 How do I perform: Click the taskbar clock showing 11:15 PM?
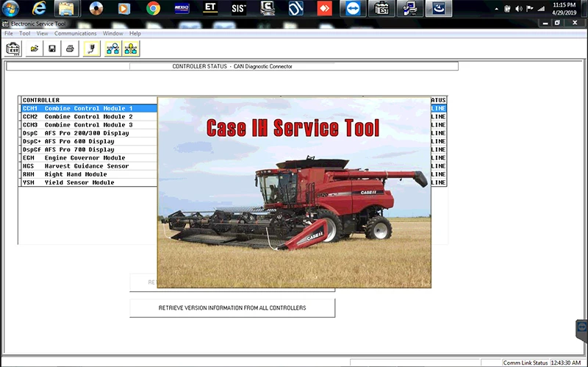[564, 9]
